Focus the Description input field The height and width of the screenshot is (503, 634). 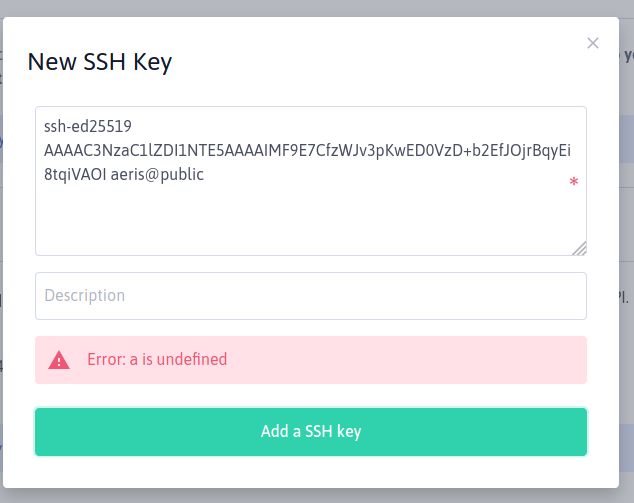click(x=310, y=296)
